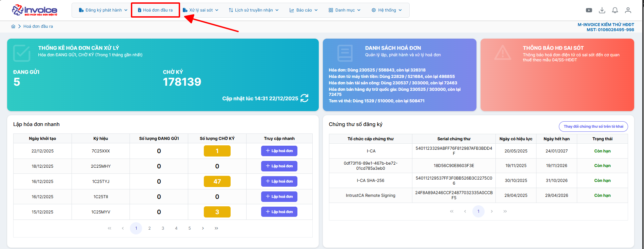Refresh the invoice statistics update icon
The width and height of the screenshot is (644, 249).
[305, 98]
